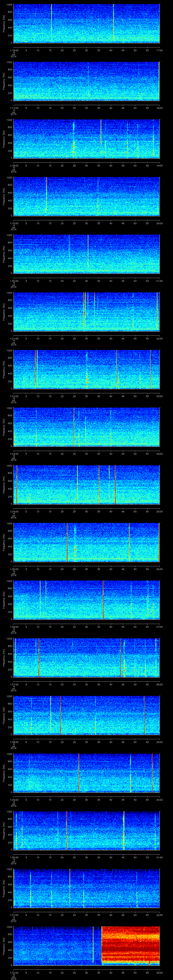Click the 17:00 end-of-axis label

(160, 50)
